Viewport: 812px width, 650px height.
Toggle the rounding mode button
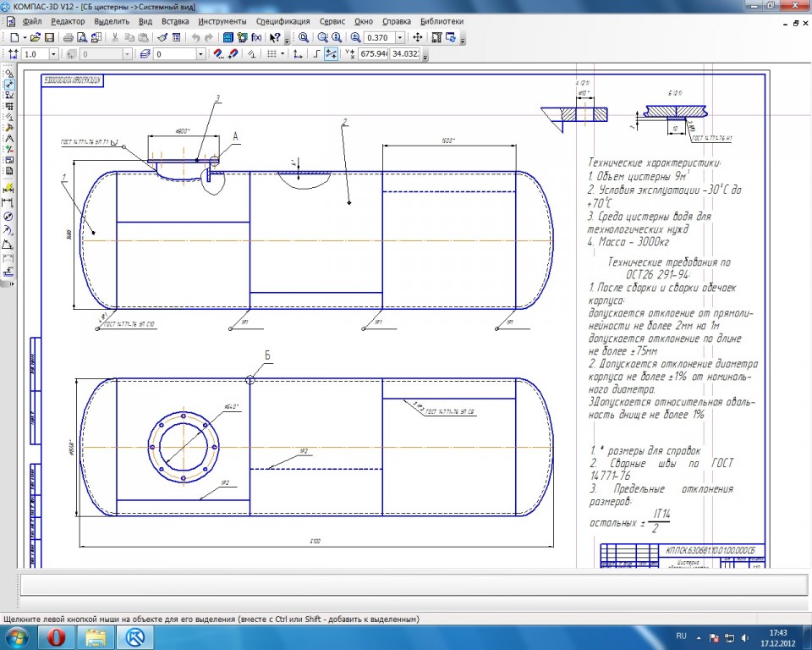(331, 54)
